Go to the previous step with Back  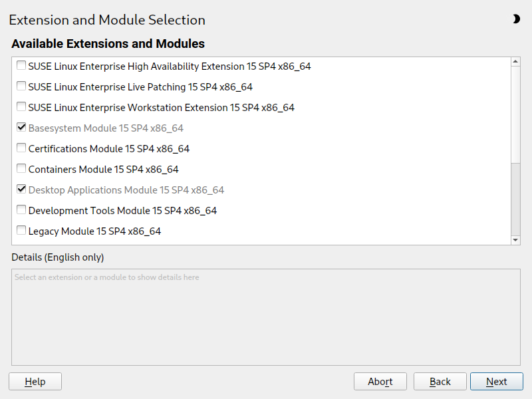click(x=440, y=381)
